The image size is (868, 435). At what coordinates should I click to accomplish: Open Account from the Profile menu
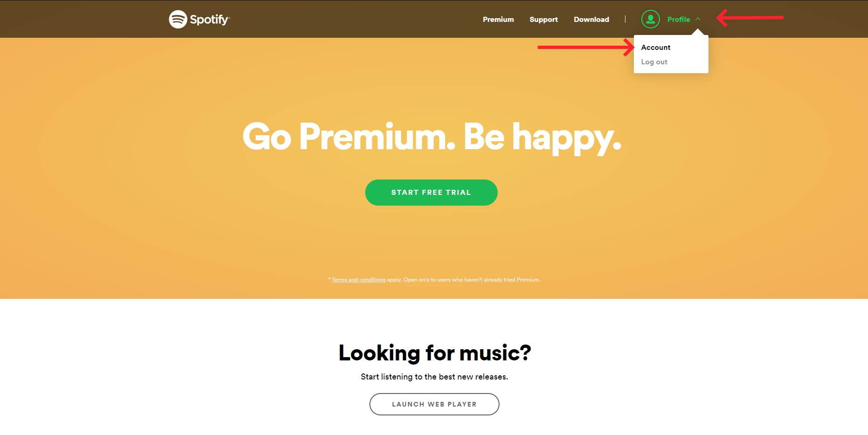(x=655, y=48)
